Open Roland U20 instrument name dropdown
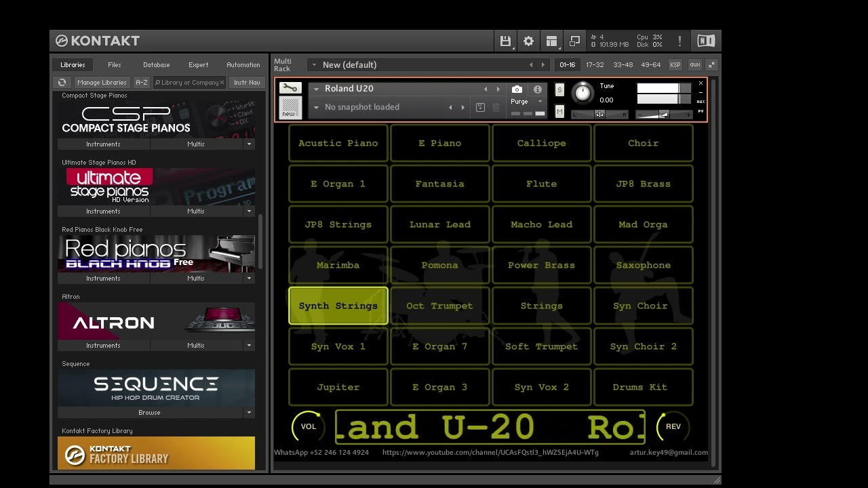Image resolution: width=868 pixels, height=488 pixels. coord(317,89)
